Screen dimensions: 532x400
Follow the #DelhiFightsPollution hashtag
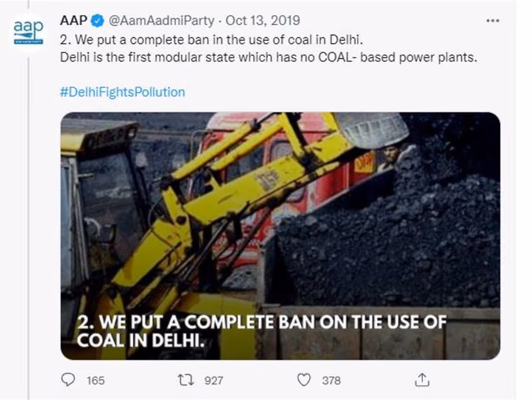click(122, 92)
